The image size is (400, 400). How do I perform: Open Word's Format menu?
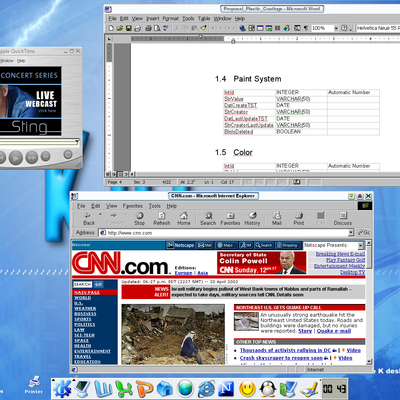coord(170,19)
